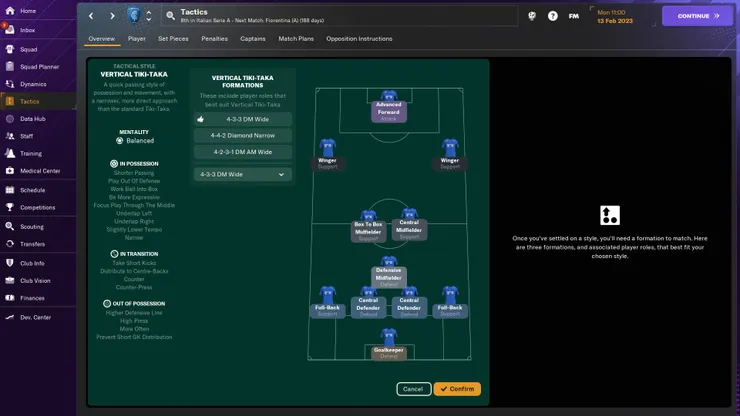The height and width of the screenshot is (416, 740).
Task: Open the club switcher up-down arrows
Action: click(149, 16)
